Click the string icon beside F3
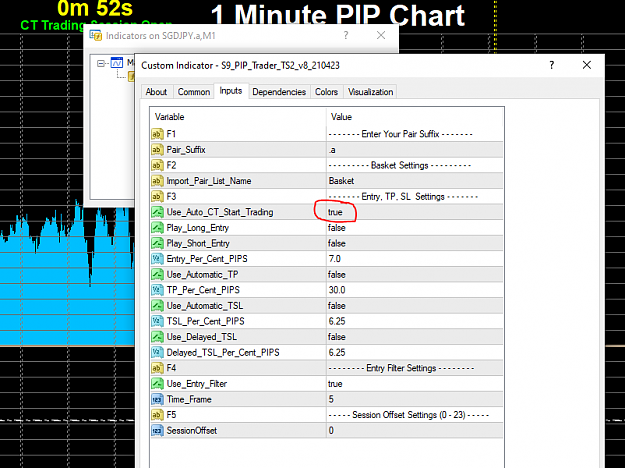 pos(157,196)
